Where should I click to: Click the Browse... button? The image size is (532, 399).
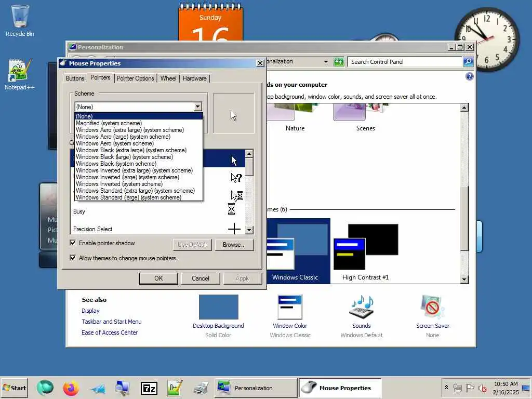click(234, 245)
